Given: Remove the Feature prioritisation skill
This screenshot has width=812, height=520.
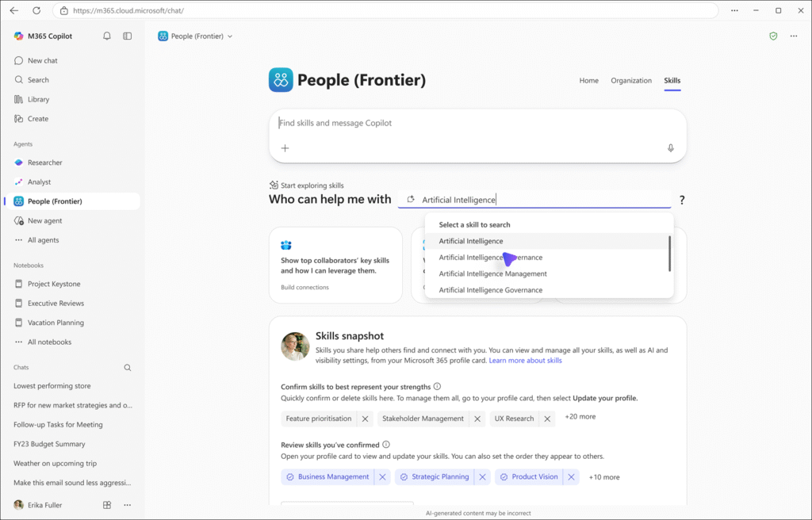Looking at the screenshot, I should tap(365, 418).
